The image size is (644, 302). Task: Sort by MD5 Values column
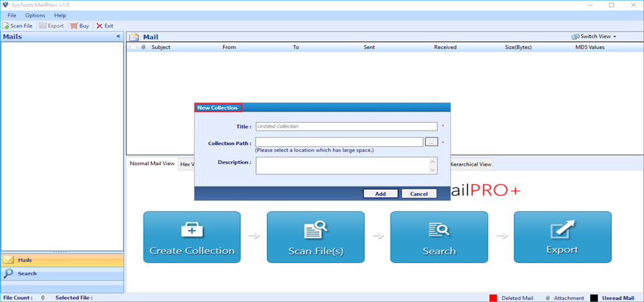pyautogui.click(x=590, y=47)
